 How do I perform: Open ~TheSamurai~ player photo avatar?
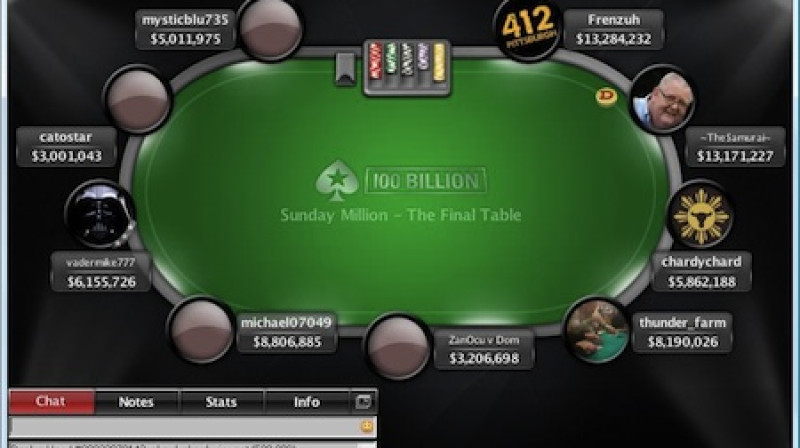[x=662, y=99]
